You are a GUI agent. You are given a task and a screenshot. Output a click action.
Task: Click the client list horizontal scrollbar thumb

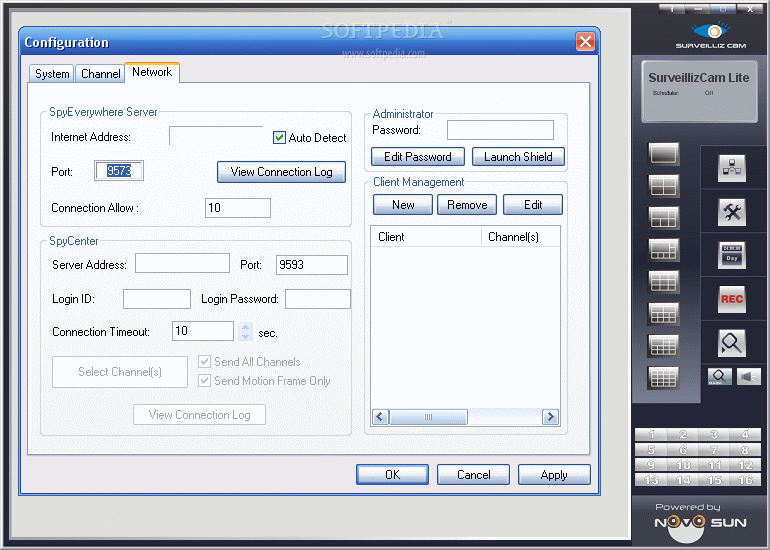click(428, 417)
